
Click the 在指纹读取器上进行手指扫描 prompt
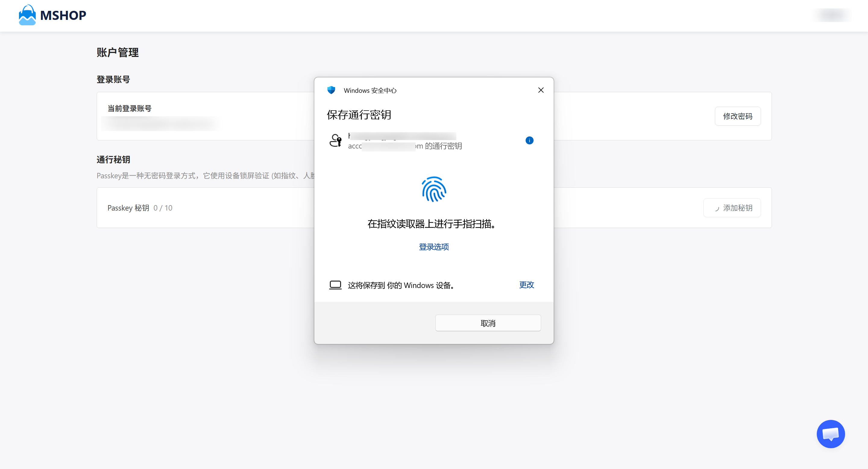431,224
